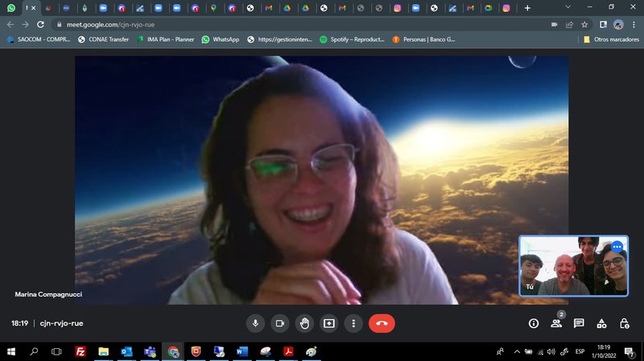Screen dimensions: 644x361
Task: Open the in-call chat panel
Action: (579, 324)
